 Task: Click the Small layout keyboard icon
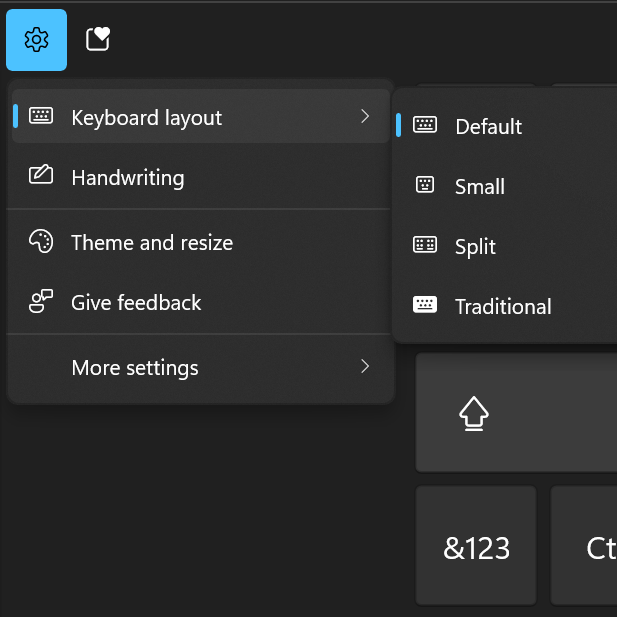(425, 185)
